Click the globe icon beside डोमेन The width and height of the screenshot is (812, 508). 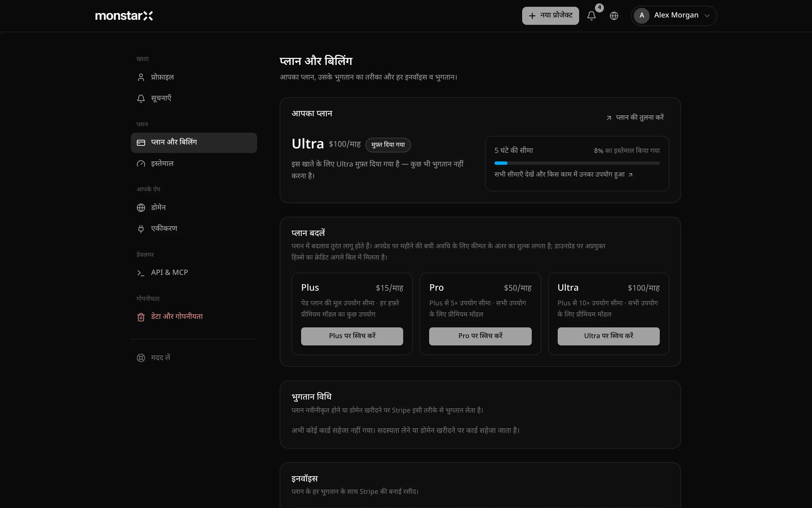[x=141, y=208]
